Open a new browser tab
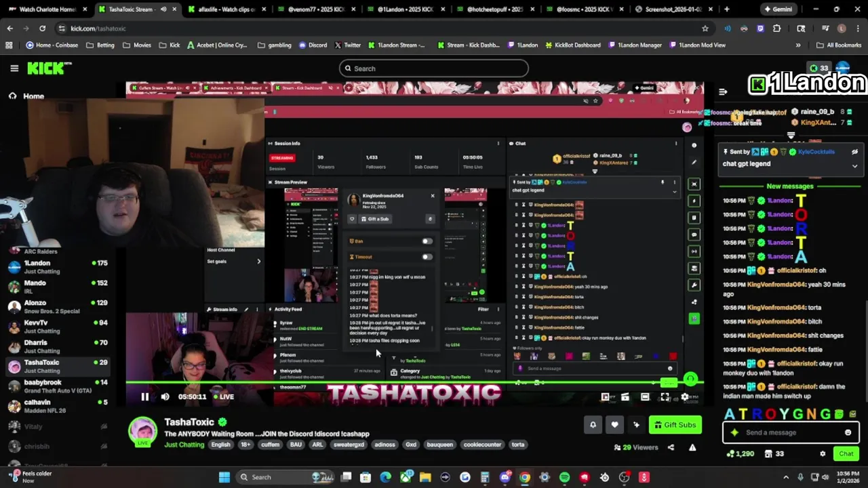Viewport: 868px width, 488px height. [x=727, y=9]
